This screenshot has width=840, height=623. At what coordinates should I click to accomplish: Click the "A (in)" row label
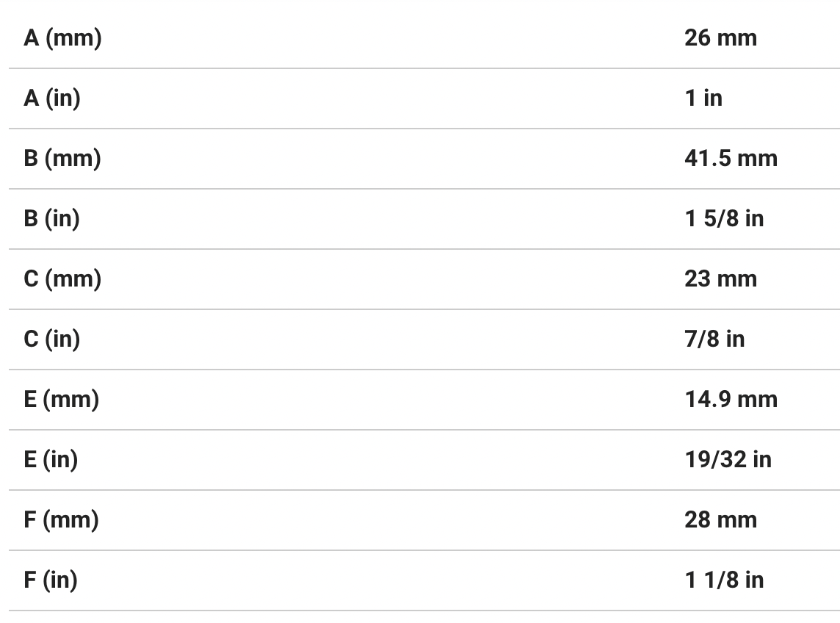click(52, 98)
